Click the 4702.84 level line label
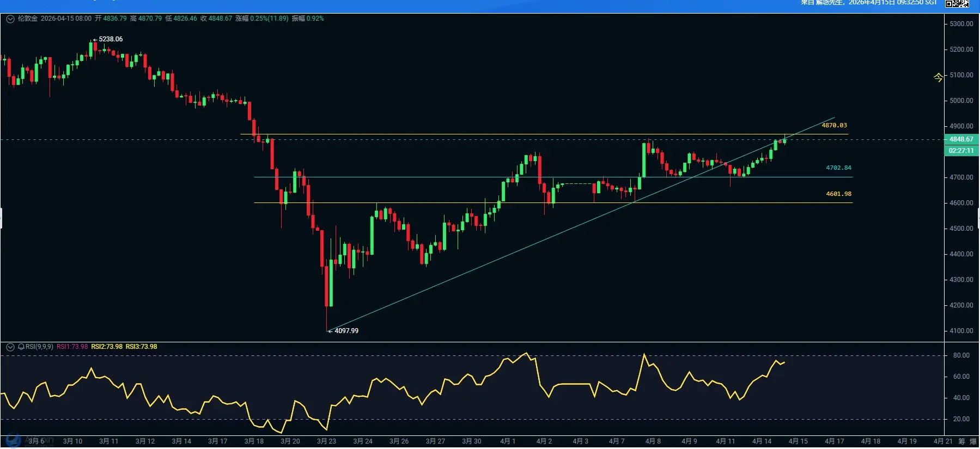The image size is (980, 449). click(838, 168)
